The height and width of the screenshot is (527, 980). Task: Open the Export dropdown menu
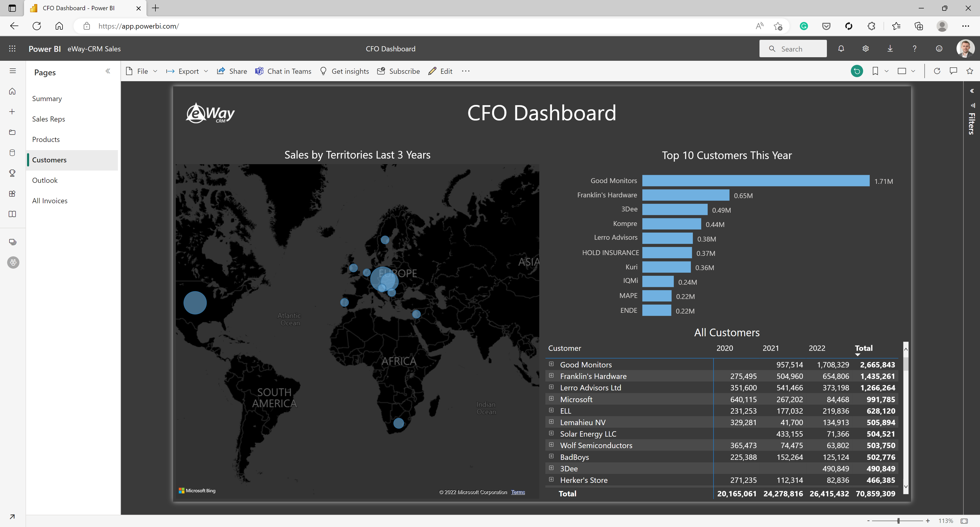pos(187,71)
